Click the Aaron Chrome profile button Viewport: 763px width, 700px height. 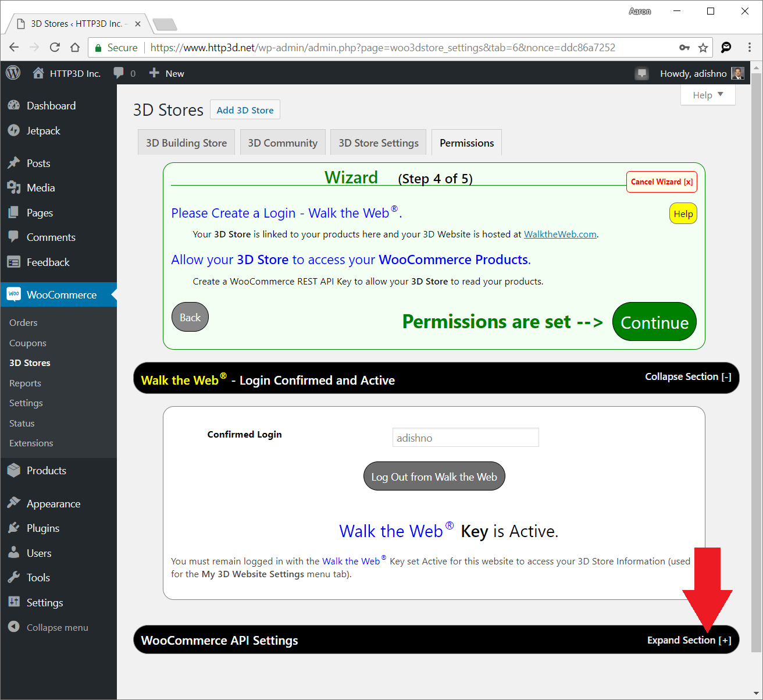(640, 11)
